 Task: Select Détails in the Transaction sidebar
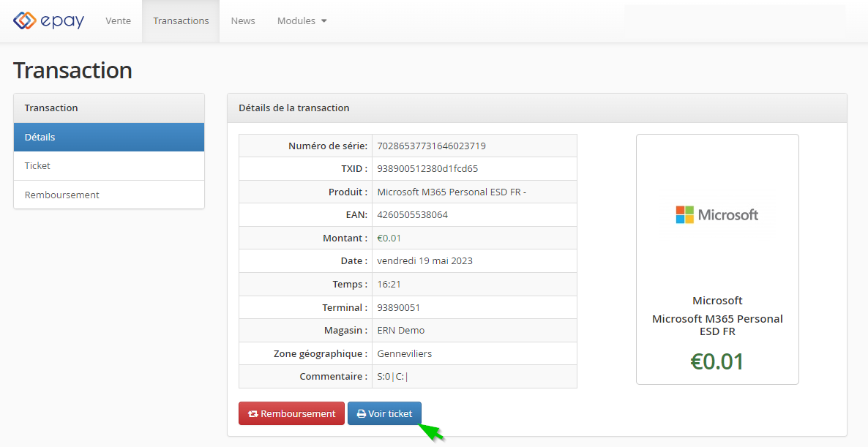point(109,138)
